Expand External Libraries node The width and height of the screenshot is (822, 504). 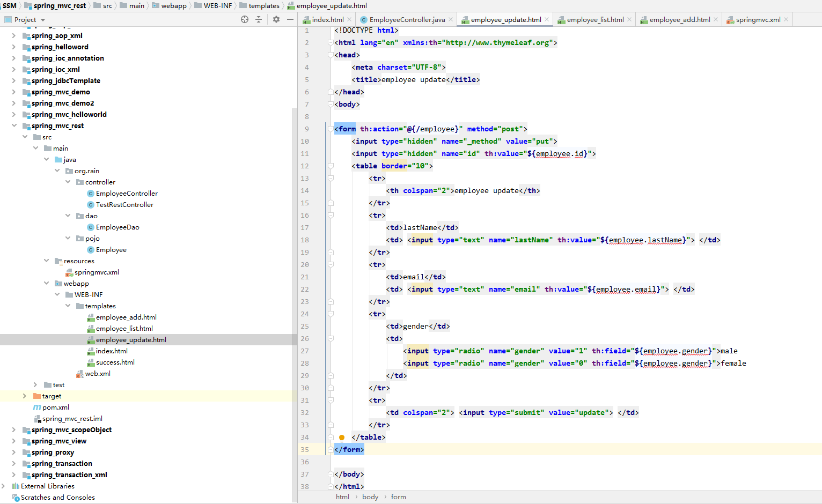(3, 486)
